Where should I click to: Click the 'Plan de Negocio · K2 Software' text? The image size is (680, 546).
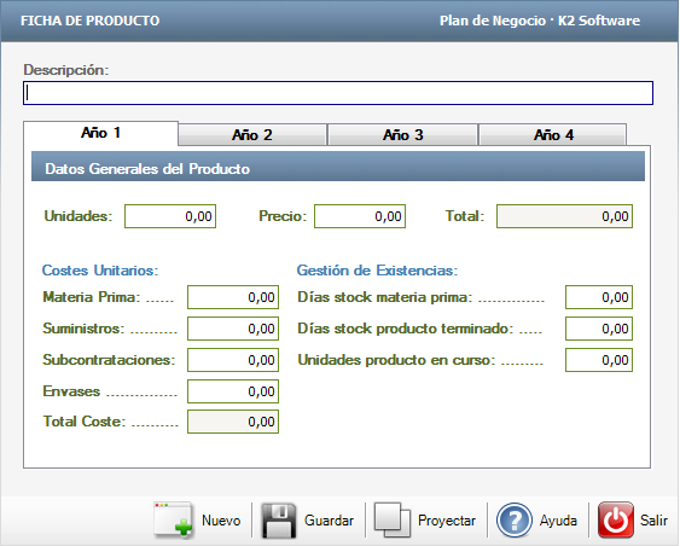tap(540, 20)
